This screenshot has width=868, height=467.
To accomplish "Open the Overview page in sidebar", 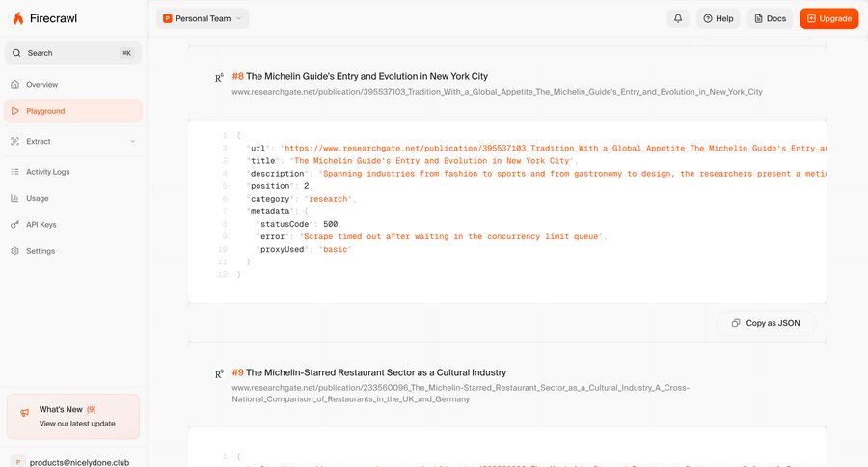I will point(41,85).
